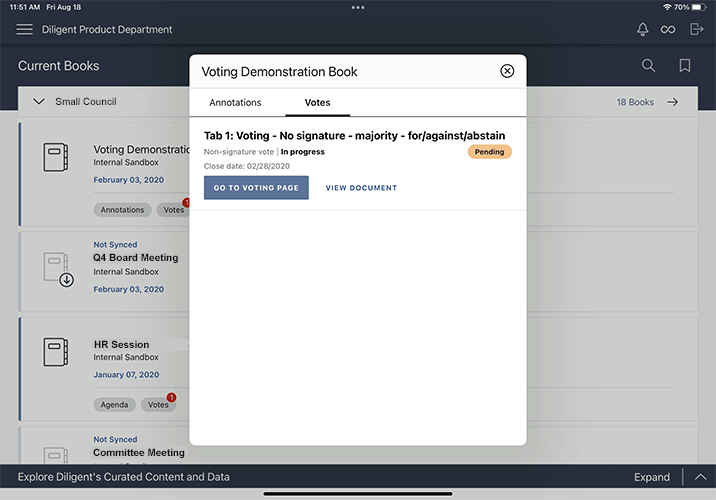Viewport: 716px width, 500px height.
Task: Open the View Document link
Action: tap(361, 188)
